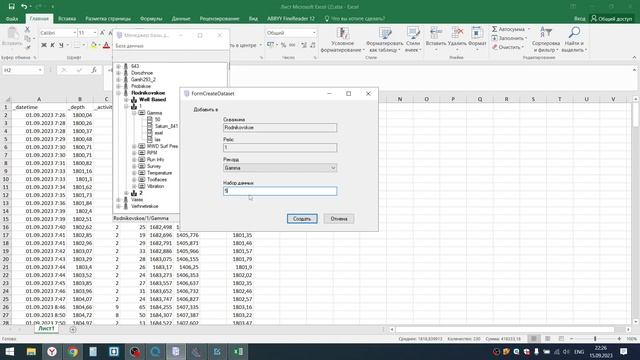Click the Chrome icon in taskbar
The width and height of the screenshot is (640, 360).
(x=73, y=351)
